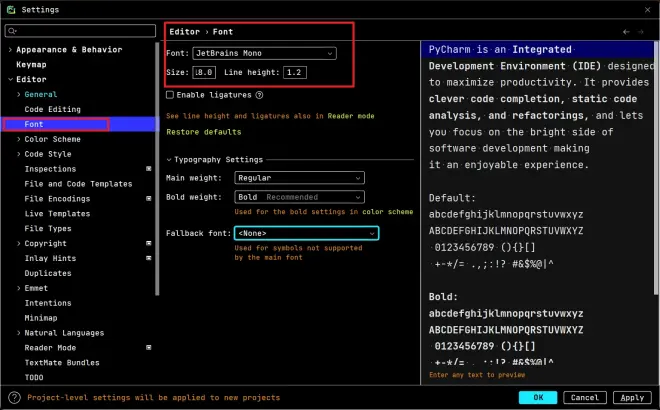Click the Apply button
Screen dimensions: 660x410
click(632, 397)
